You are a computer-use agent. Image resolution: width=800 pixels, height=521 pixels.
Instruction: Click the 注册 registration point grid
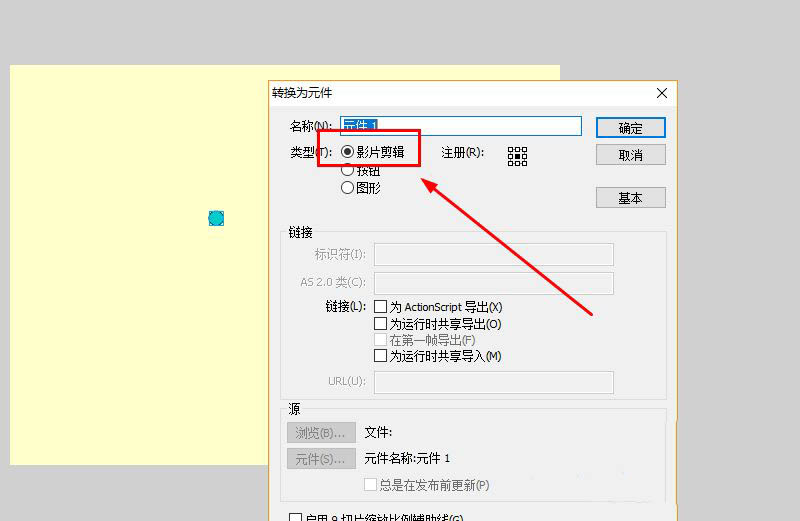pyautogui.click(x=517, y=156)
